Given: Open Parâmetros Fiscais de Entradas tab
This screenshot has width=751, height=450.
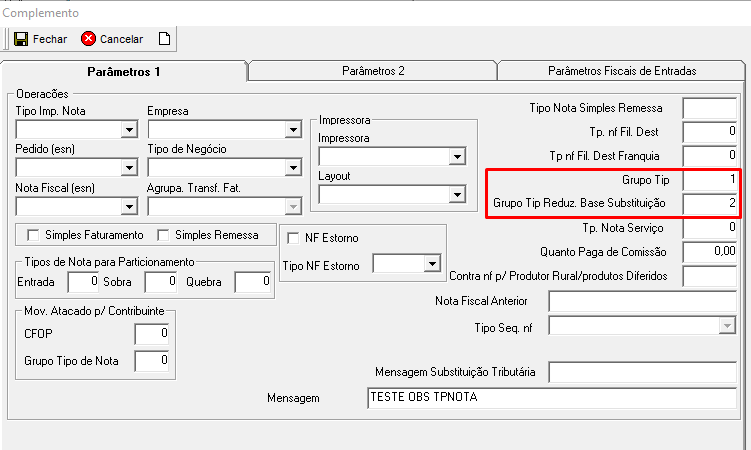Looking at the screenshot, I should click(x=622, y=71).
